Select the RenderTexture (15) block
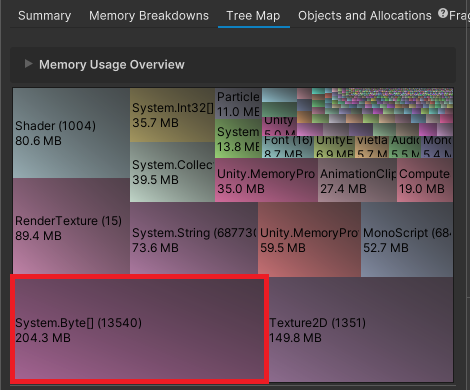Image resolution: width=470 pixels, height=390 pixels. point(71,227)
